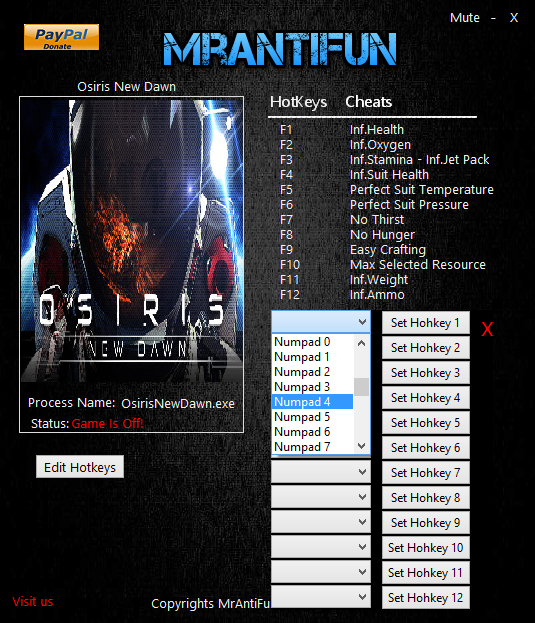Image resolution: width=535 pixels, height=623 pixels.
Task: Click the HotKeys column header
Action: 298,102
